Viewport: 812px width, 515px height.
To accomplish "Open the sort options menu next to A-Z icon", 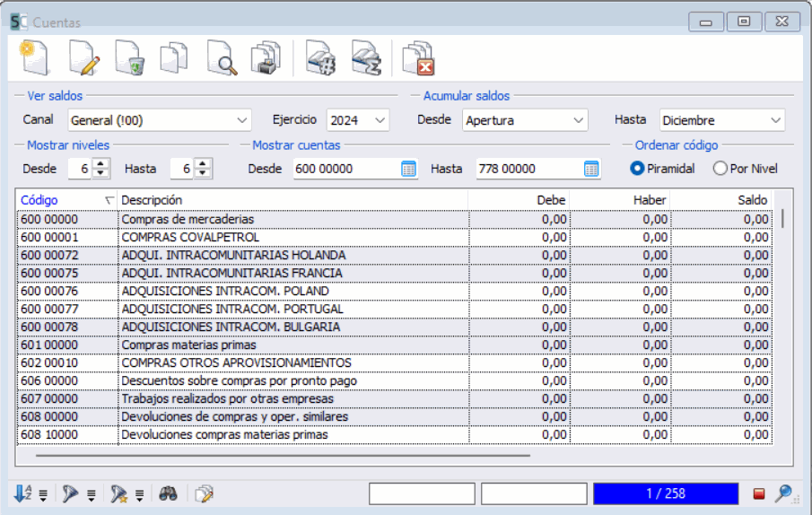I will point(43,495).
